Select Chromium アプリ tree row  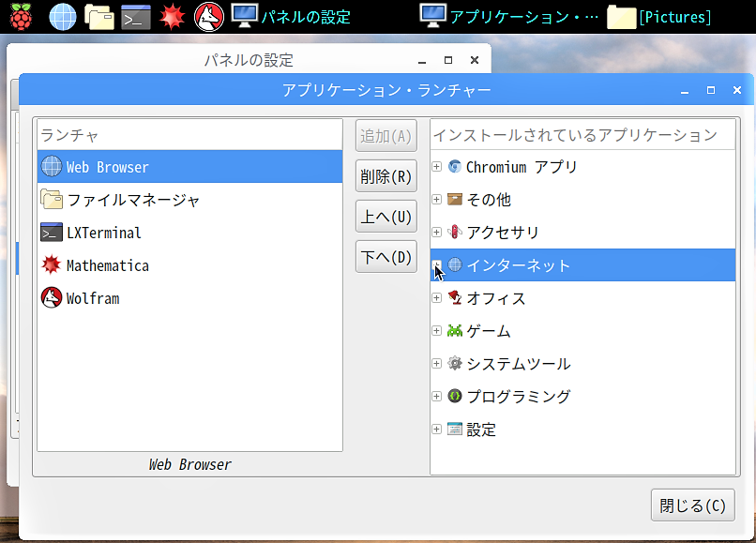[x=582, y=166]
